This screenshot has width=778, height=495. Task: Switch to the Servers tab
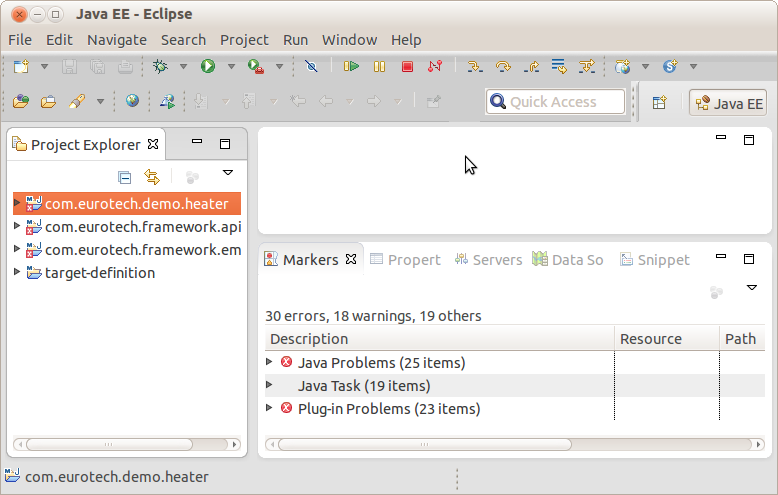point(488,259)
